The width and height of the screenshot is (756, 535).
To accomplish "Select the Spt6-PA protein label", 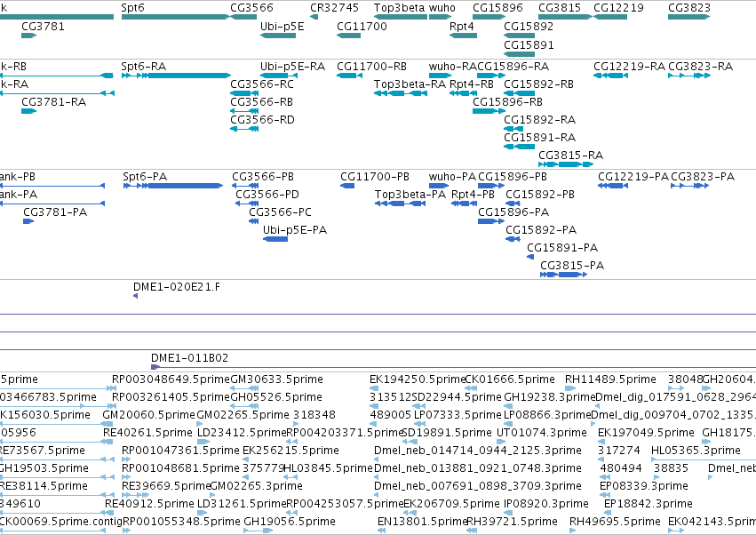I will click(145, 177).
